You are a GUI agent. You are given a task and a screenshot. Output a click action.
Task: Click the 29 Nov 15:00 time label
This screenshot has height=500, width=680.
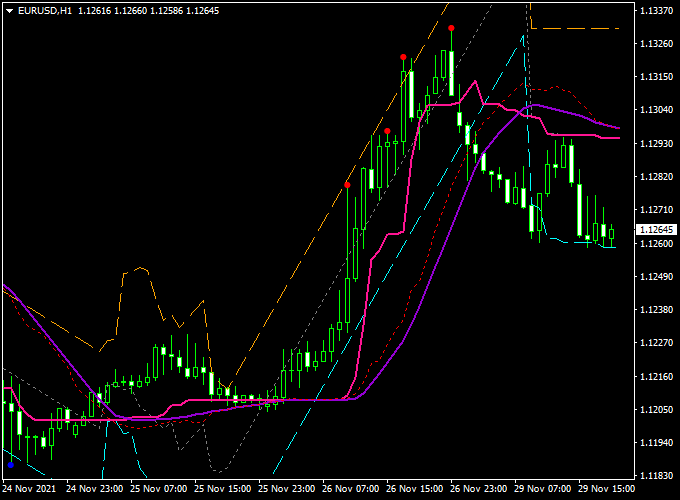[607, 489]
